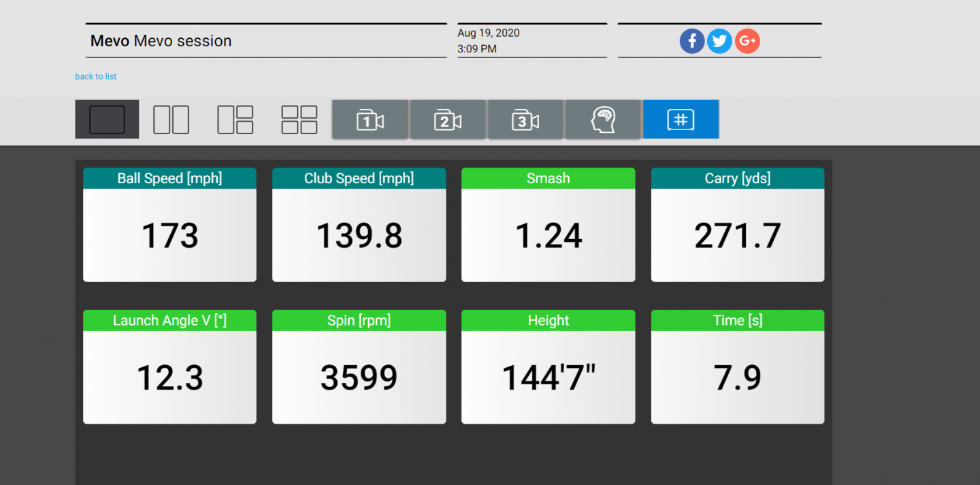This screenshot has height=485, width=980.
Task: Select time value 7.9
Action: (x=738, y=377)
